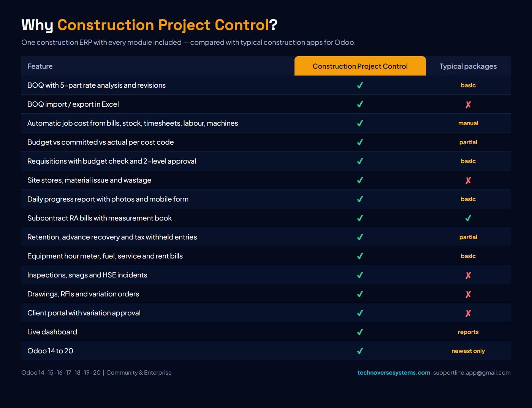The image size is (532, 408).
Task: Click the green checkmark in the Requisitions with budget check row
Action: [x=360, y=161]
